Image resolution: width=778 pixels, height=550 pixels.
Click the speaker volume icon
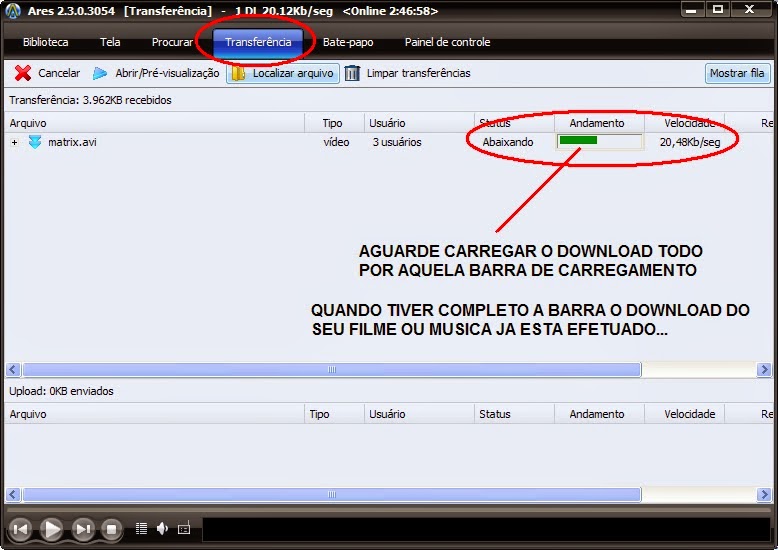(x=162, y=529)
